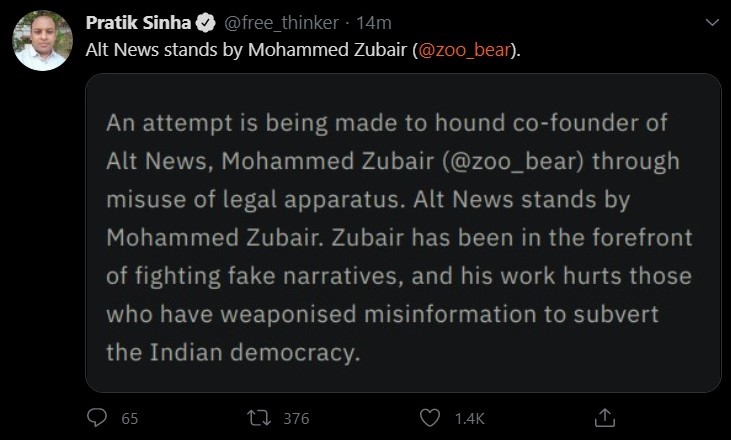Click the 376 retweets count
This screenshot has height=440, width=731.
click(x=296, y=418)
